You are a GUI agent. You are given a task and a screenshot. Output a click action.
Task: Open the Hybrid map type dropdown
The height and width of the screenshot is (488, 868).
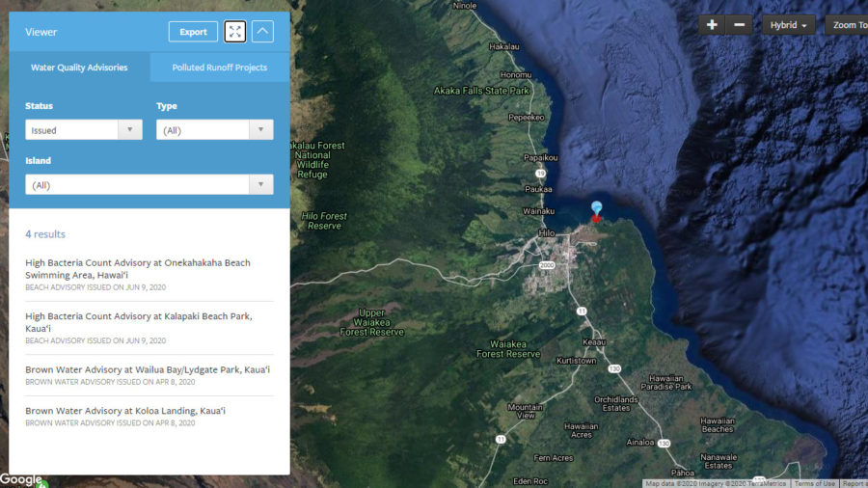788,25
